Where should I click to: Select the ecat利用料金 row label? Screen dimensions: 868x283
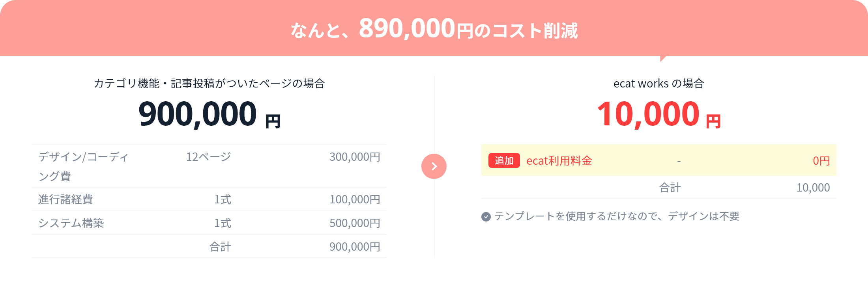click(559, 161)
